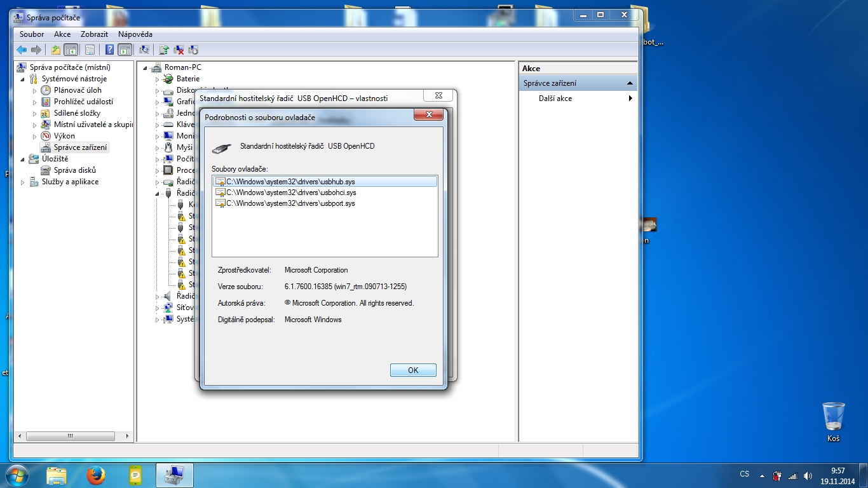The width and height of the screenshot is (868, 488).
Task: Collapse the Systémové nástroje node
Action: [24, 79]
